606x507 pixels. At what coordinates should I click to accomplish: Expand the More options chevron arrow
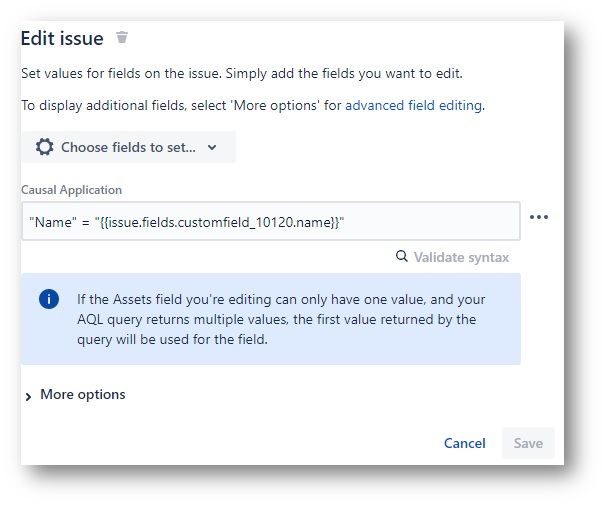tap(28, 396)
